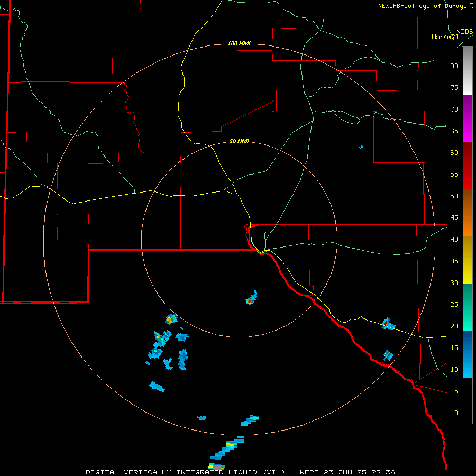Click the NEXLAB-College of DuPage credit text
Image resolution: width=476 pixels, height=476 pixels.
point(426,6)
